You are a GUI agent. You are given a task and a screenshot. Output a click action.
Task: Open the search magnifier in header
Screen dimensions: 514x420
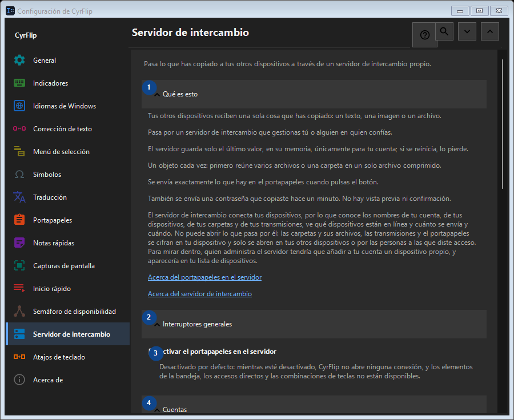click(x=444, y=31)
